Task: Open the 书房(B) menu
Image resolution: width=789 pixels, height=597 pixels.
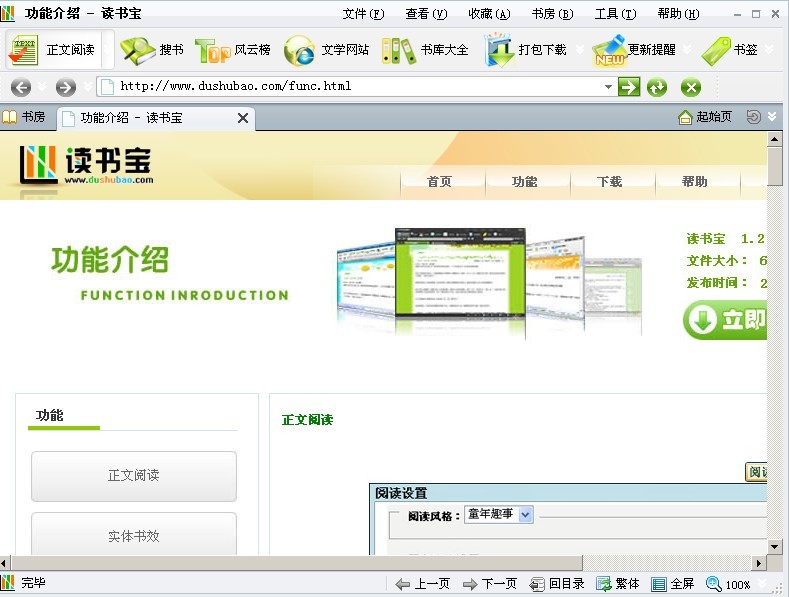Action: click(x=553, y=14)
